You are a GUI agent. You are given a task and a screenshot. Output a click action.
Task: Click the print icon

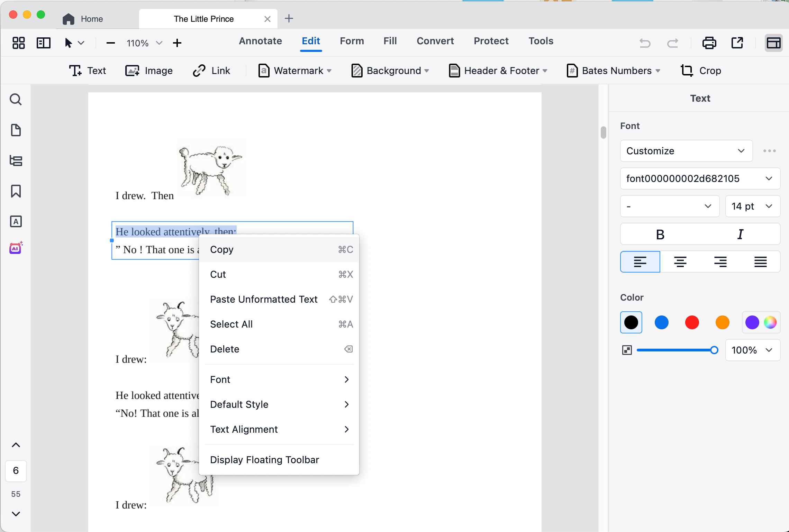click(709, 43)
